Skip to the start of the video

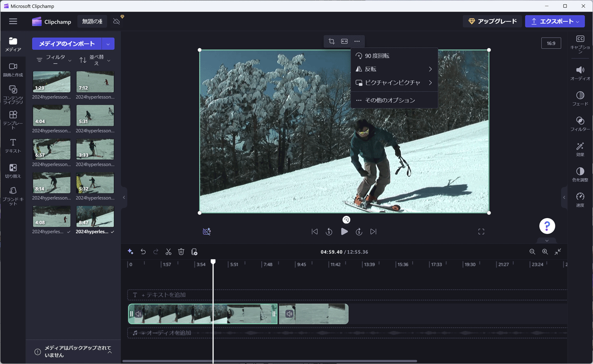tap(315, 232)
